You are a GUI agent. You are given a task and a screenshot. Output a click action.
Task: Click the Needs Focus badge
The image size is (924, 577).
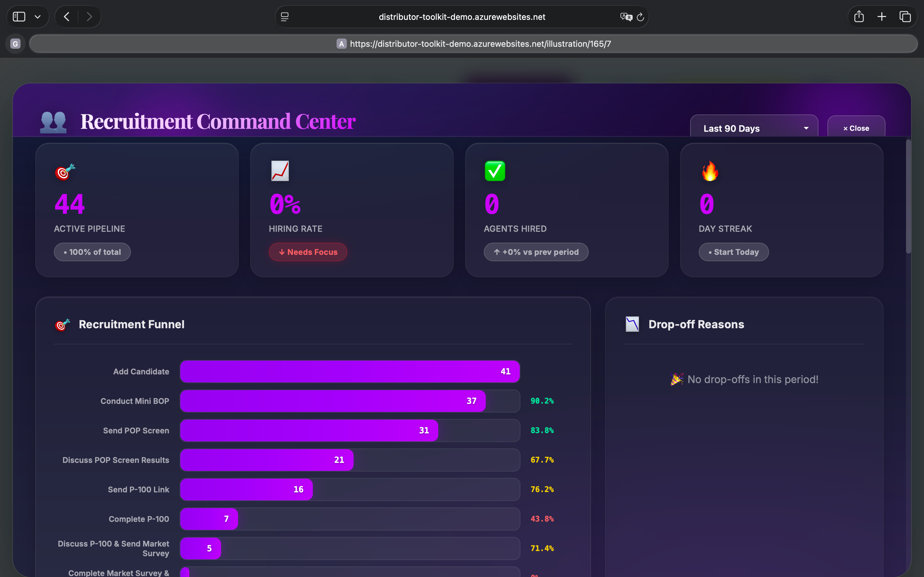click(x=308, y=252)
